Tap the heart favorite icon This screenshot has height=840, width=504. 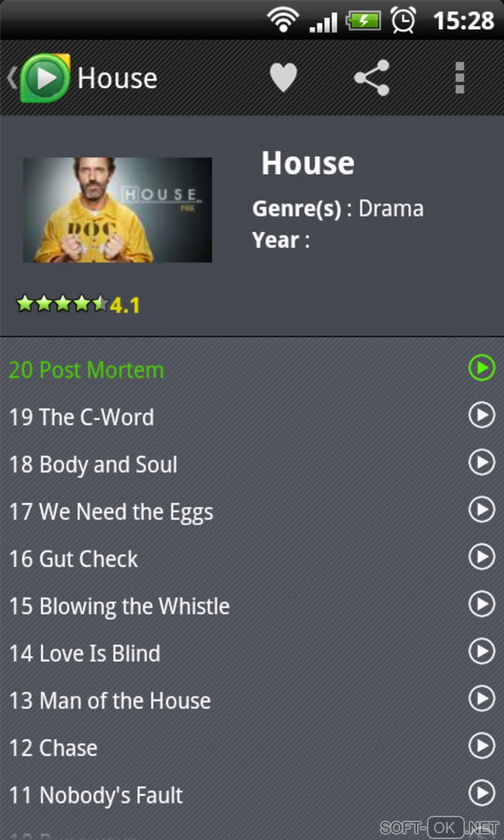click(283, 78)
